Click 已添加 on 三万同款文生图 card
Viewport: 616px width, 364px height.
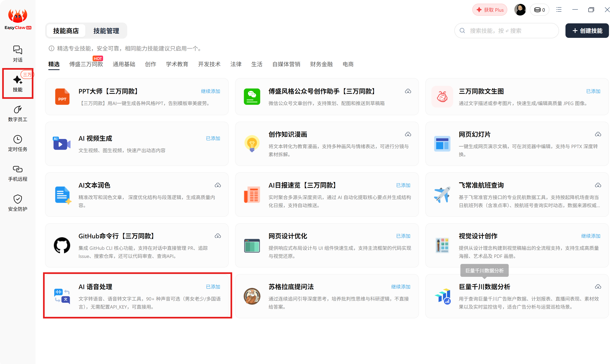pos(593,91)
